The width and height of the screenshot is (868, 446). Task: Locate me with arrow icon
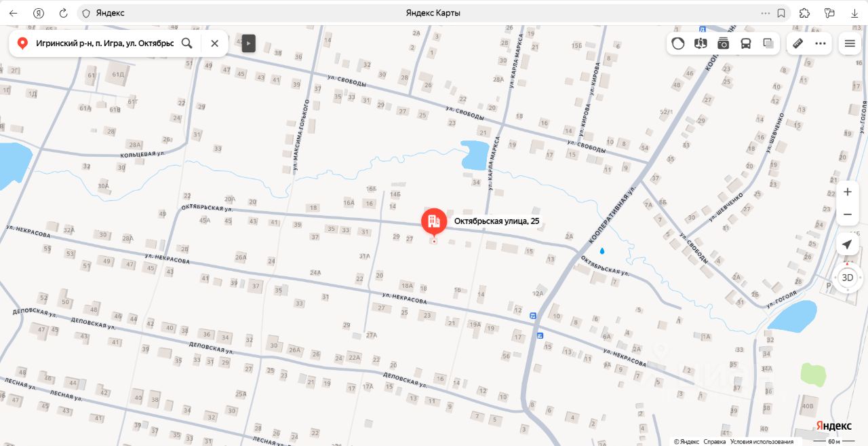tap(848, 245)
